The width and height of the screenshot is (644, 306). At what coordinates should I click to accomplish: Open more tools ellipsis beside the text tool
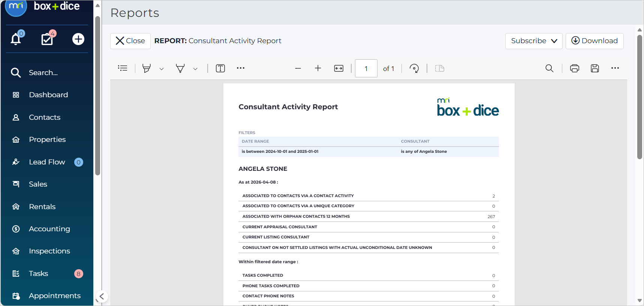coord(241,68)
